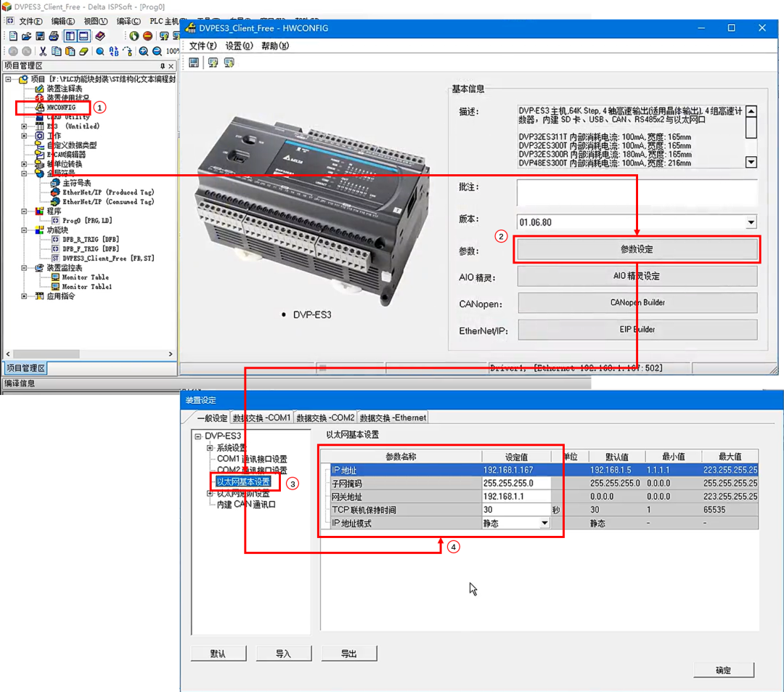Collapse the 装置监控表 tree node
Screen dimensions: 784x692
23,268
